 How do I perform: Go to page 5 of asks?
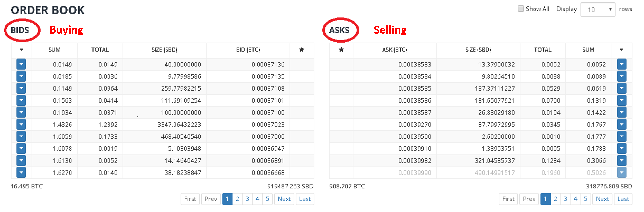click(x=585, y=199)
